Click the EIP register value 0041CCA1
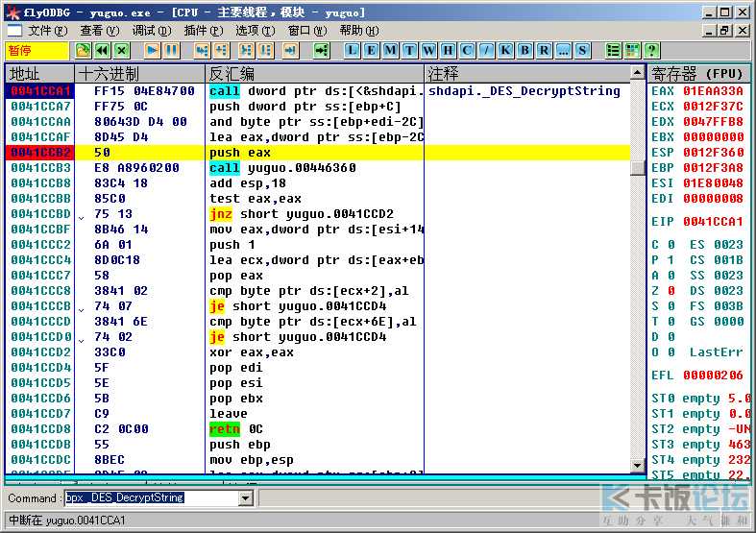The width and height of the screenshot is (756, 533). pyautogui.click(x=713, y=222)
